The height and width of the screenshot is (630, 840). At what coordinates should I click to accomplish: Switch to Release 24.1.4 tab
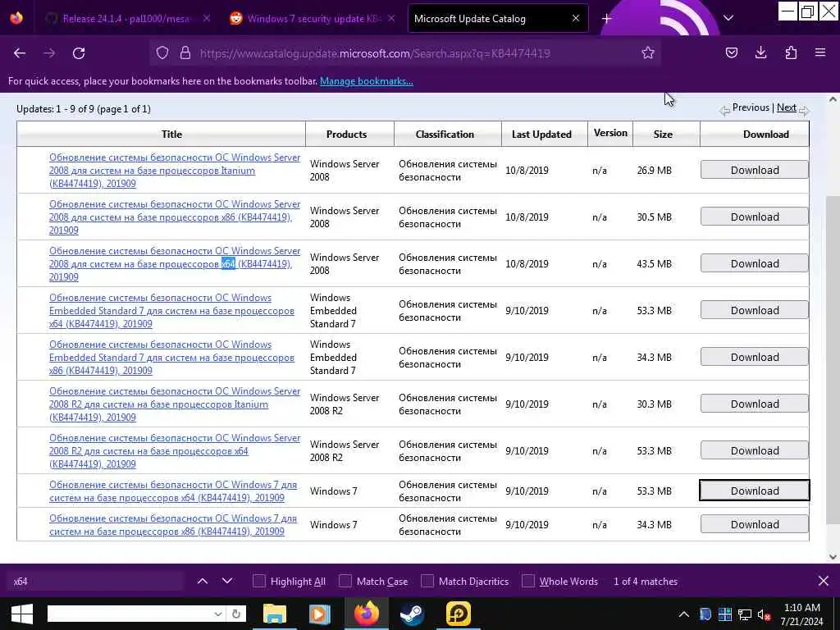(127, 19)
